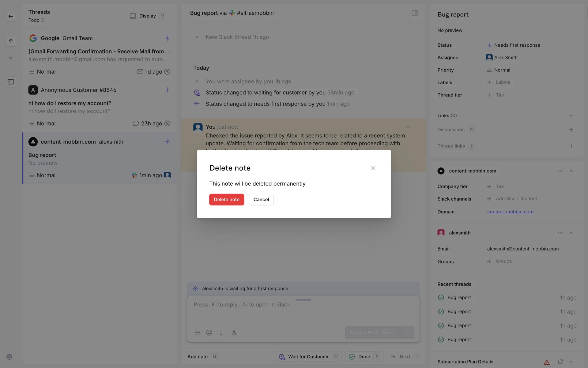The image size is (588, 368).
Task: Open the content-mobbin.com domain link
Action: (x=510, y=212)
